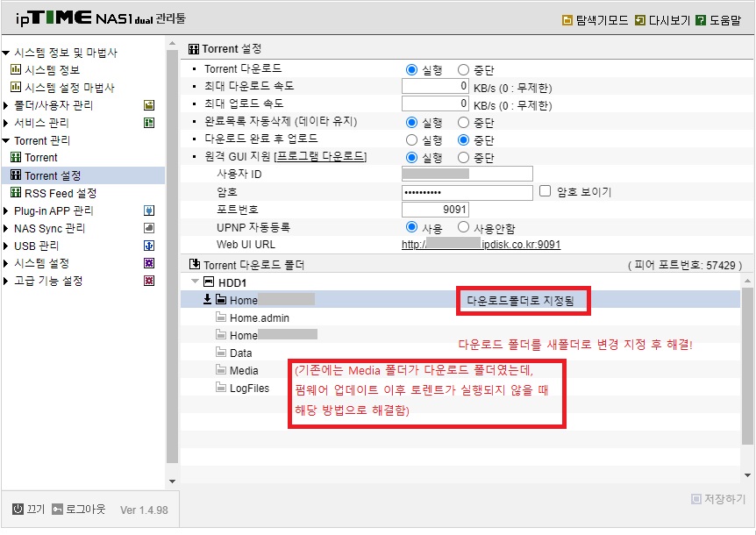This screenshot has height=535, width=756.
Task: Set Torrent 다운로드 to 실행
Action: pyautogui.click(x=411, y=70)
